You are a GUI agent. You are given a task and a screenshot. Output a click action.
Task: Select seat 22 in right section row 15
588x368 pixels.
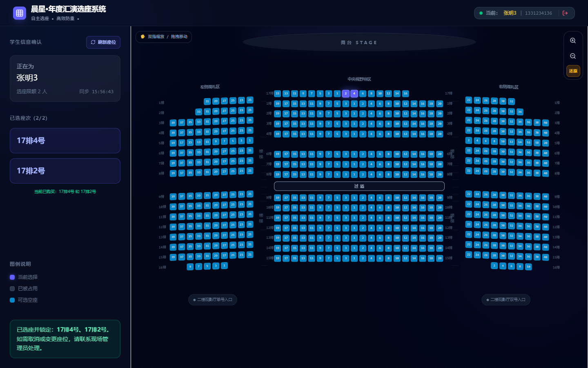click(469, 255)
